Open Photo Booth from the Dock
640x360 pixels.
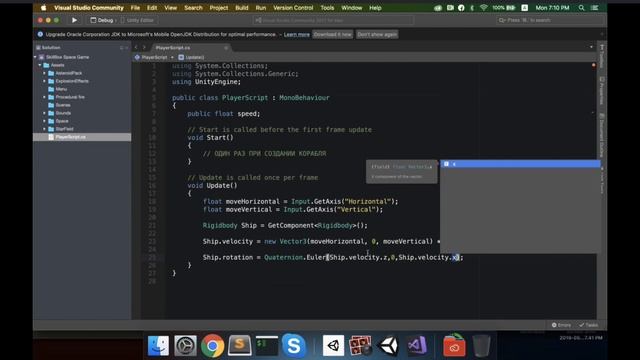point(360,346)
